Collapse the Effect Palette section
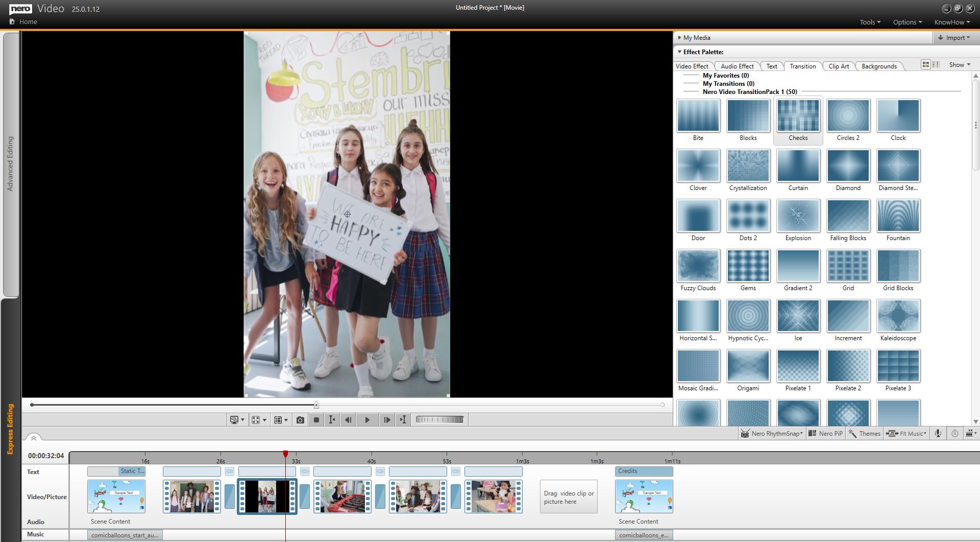The image size is (980, 542). (700, 52)
